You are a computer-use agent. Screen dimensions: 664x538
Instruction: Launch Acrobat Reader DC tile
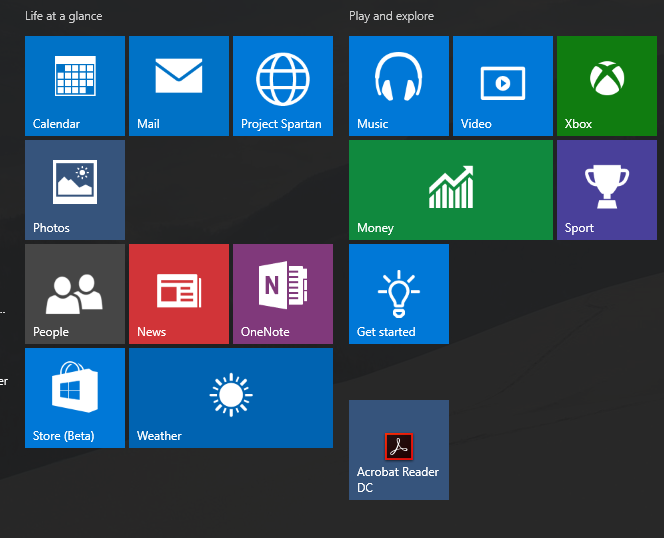tap(399, 450)
